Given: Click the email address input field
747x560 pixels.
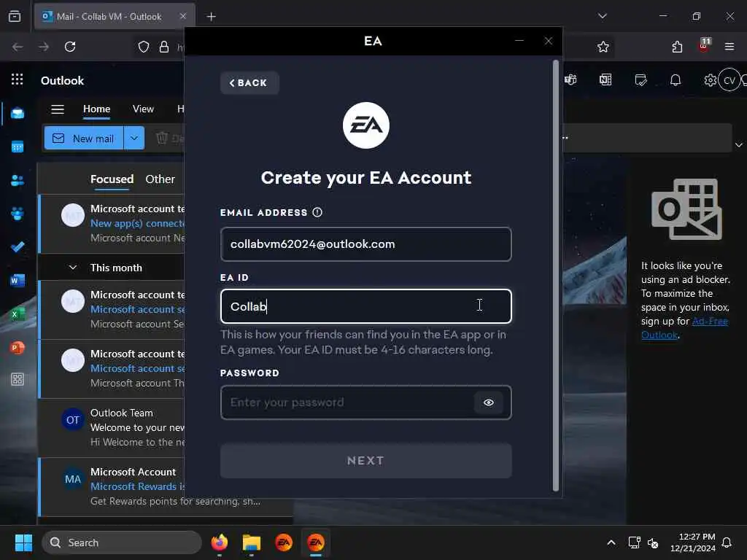Looking at the screenshot, I should tap(366, 244).
